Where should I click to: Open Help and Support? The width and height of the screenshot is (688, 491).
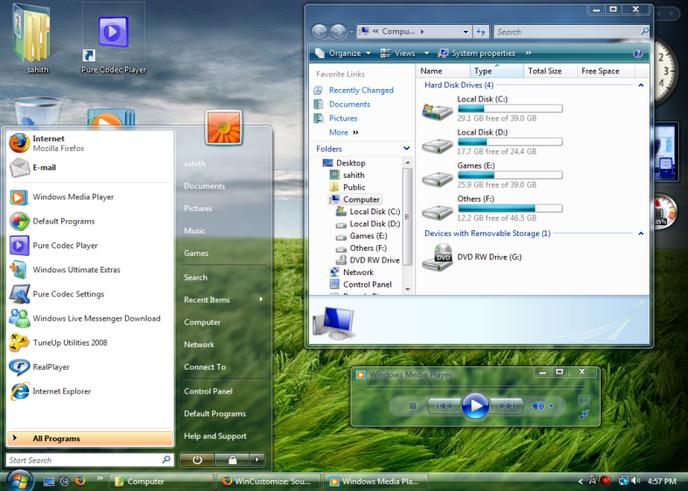coord(215,436)
